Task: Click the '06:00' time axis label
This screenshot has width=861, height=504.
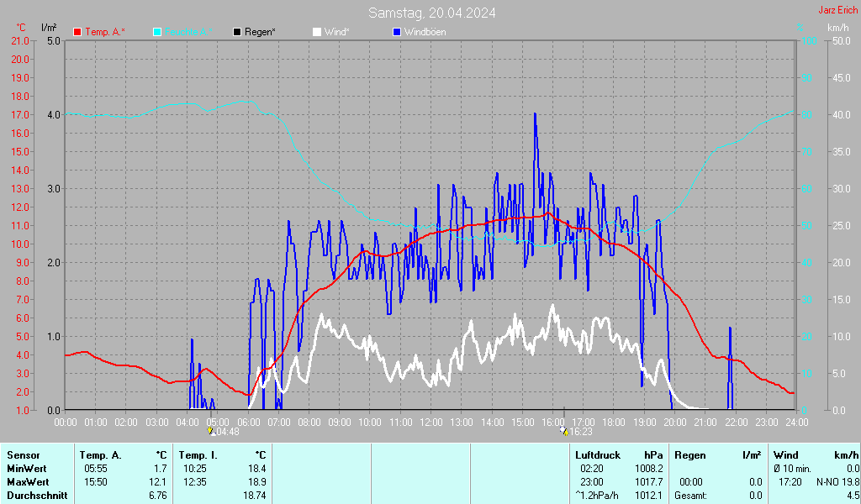Action: [x=249, y=423]
